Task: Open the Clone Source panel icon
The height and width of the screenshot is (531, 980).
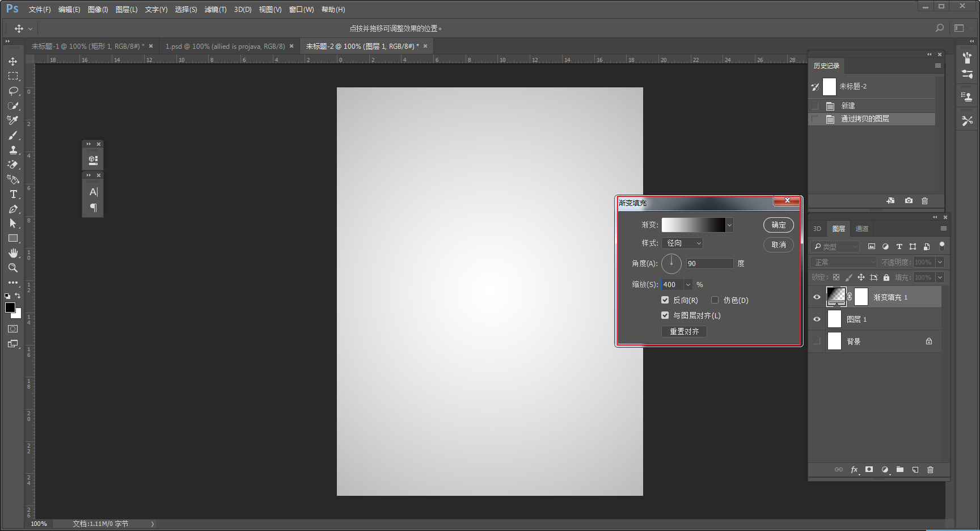Action: click(x=967, y=96)
